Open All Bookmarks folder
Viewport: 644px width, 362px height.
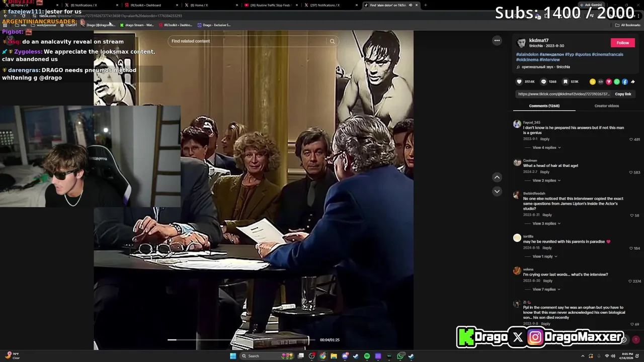[627, 25]
